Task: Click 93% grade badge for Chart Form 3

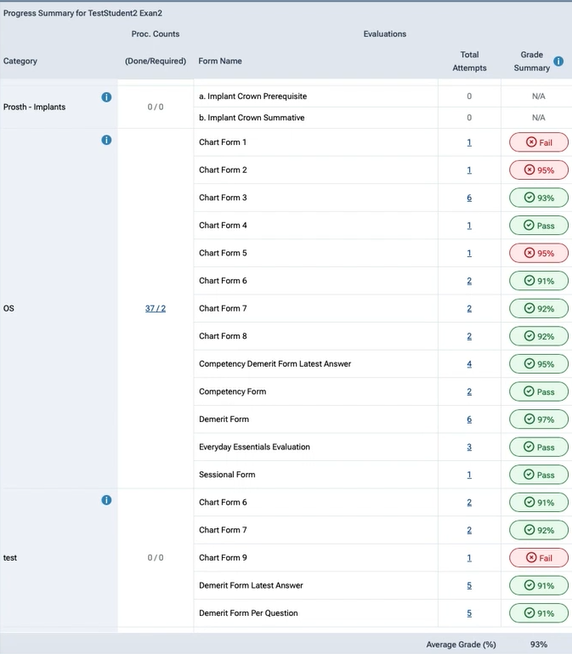Action: pos(539,198)
